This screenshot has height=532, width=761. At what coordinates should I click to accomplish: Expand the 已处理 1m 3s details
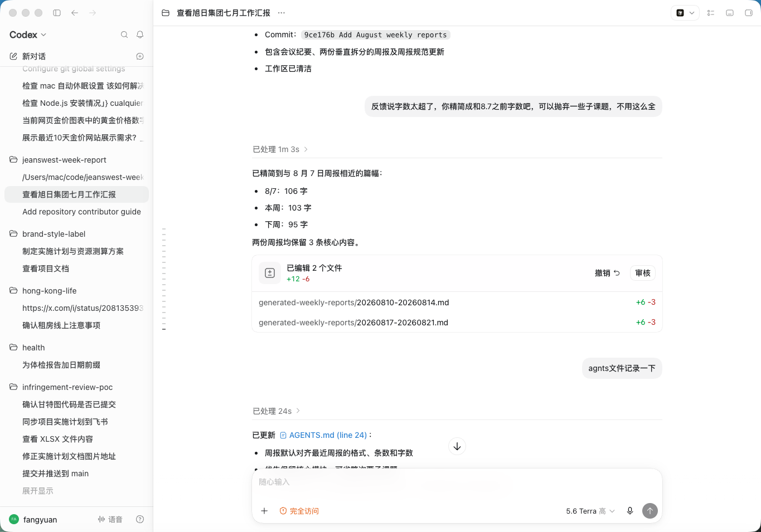[x=280, y=149]
